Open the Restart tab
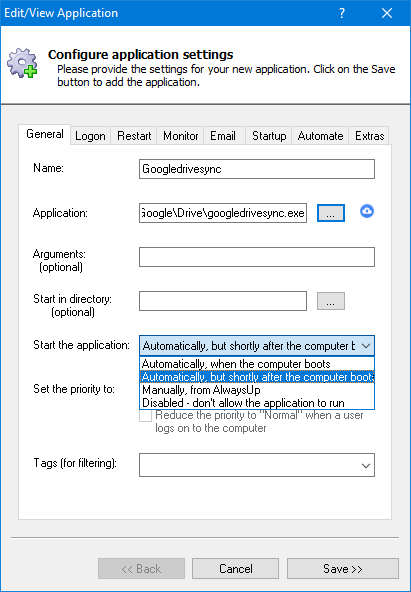Image resolution: width=411 pixels, height=592 pixels. click(134, 136)
